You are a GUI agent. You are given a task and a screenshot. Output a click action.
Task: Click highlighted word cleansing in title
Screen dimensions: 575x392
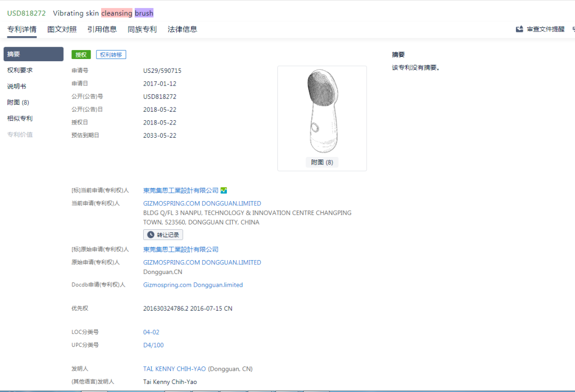click(117, 13)
